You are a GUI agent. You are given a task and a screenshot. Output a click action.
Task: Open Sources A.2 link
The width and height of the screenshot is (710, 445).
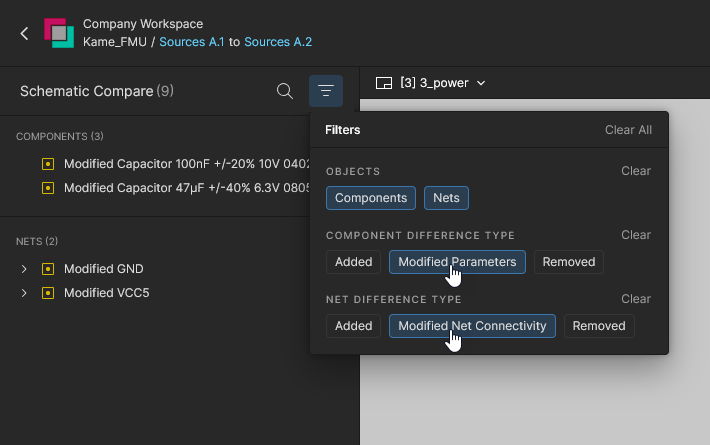278,42
